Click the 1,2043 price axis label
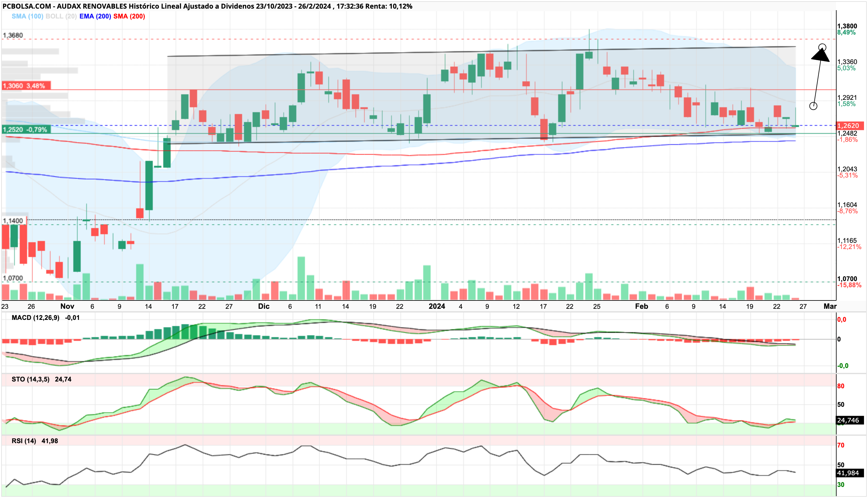The image size is (868, 498). (847, 169)
